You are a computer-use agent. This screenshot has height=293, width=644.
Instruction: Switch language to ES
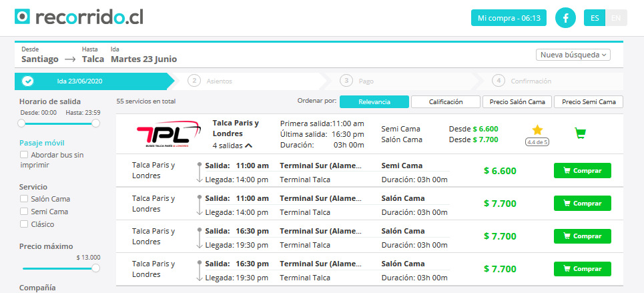(595, 18)
